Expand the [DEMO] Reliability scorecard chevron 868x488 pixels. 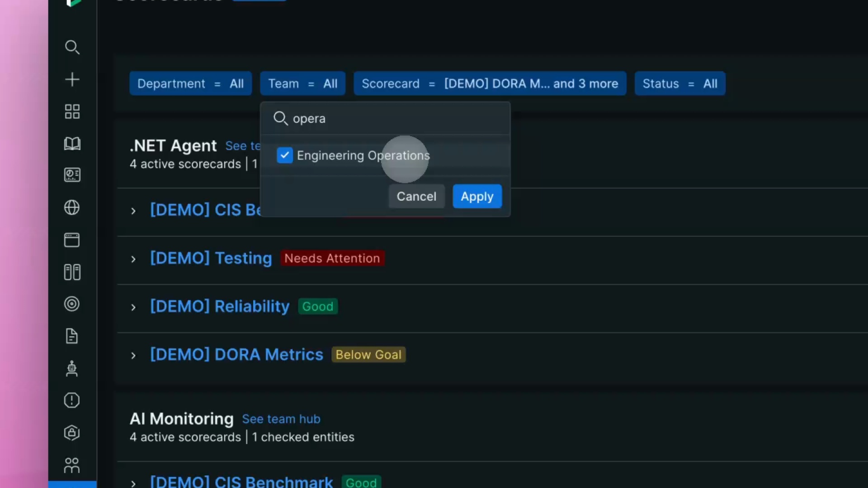click(x=133, y=307)
